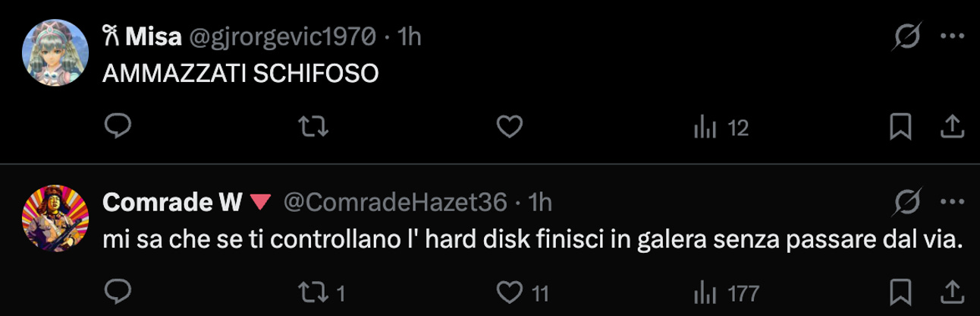Screen dimensions: 980x316
Task: Reply to Misa's tweet
Action: click(x=118, y=128)
